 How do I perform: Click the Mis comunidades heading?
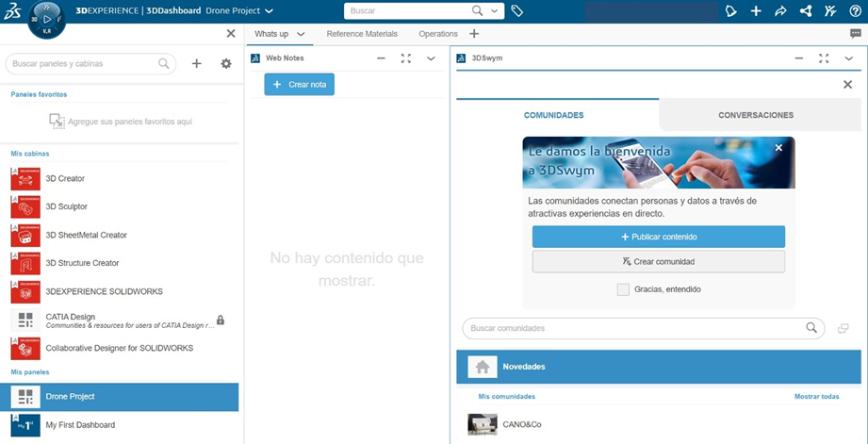pos(506,396)
